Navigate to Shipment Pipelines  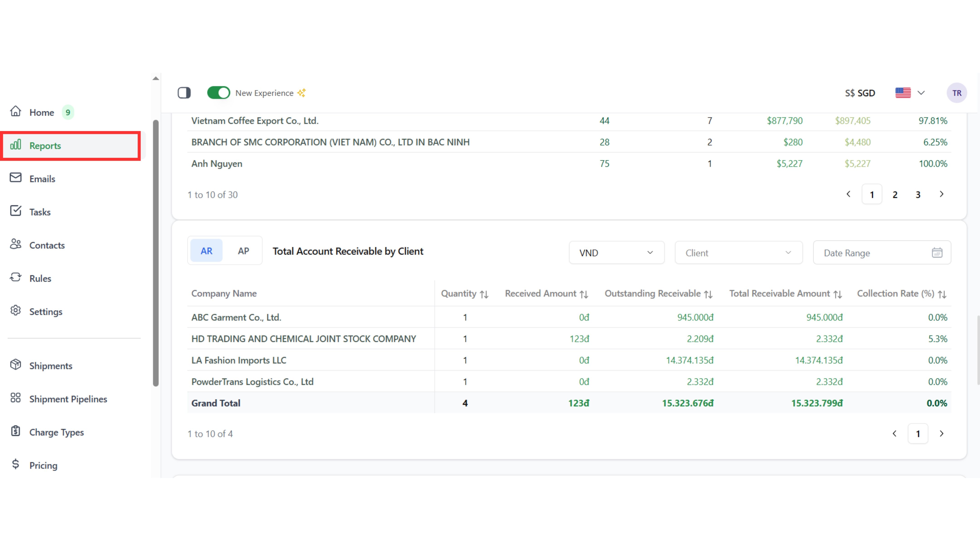tap(68, 399)
